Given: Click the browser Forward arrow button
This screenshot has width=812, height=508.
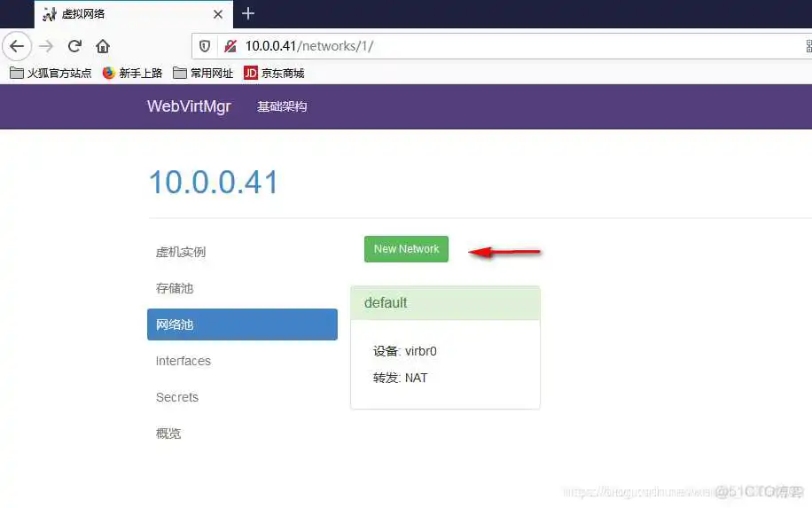Looking at the screenshot, I should tap(46, 46).
